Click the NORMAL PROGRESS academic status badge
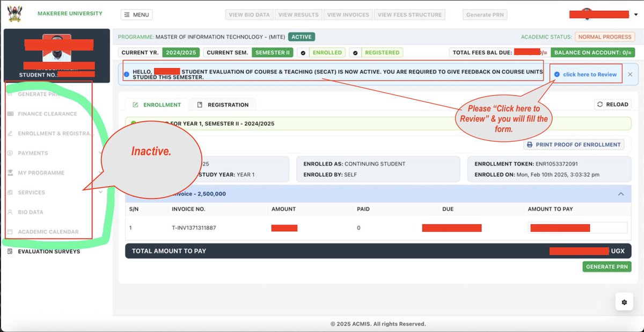 point(605,37)
